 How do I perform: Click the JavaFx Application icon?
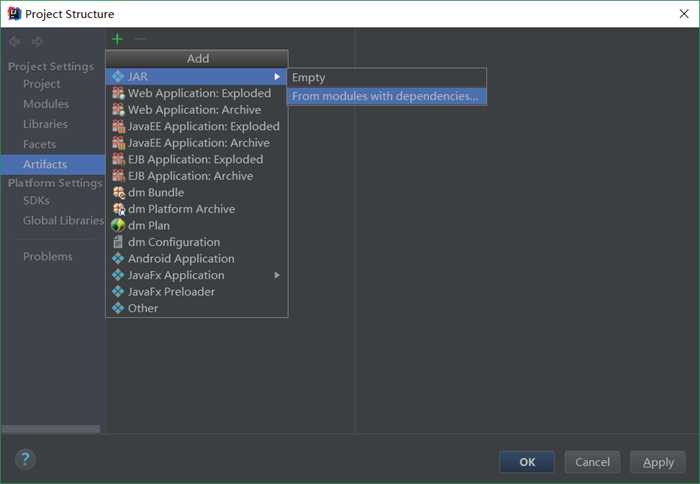click(x=118, y=275)
